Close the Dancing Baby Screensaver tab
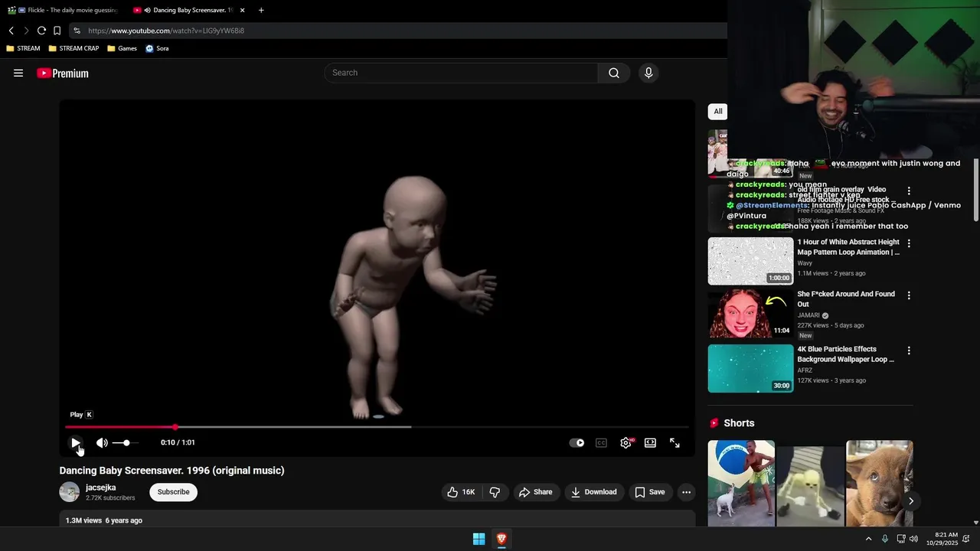980x551 pixels. [x=242, y=10]
